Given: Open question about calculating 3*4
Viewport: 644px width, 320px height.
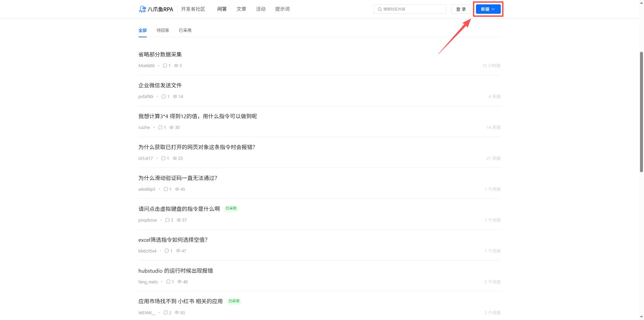Looking at the screenshot, I should tap(198, 116).
